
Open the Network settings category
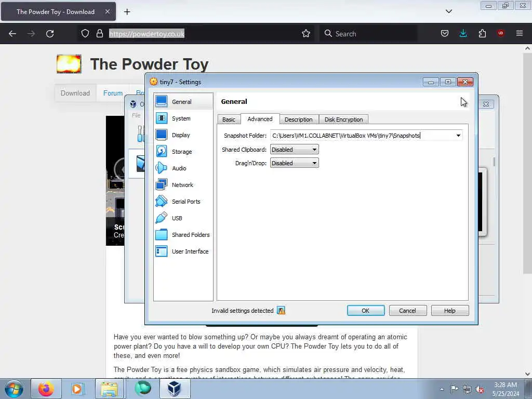[183, 184]
